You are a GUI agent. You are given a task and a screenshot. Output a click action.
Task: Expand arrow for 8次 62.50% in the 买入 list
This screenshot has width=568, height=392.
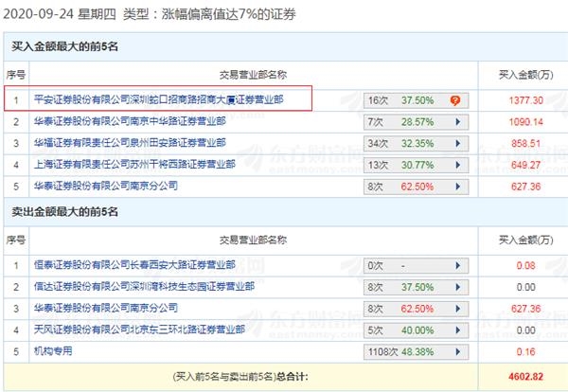(458, 187)
